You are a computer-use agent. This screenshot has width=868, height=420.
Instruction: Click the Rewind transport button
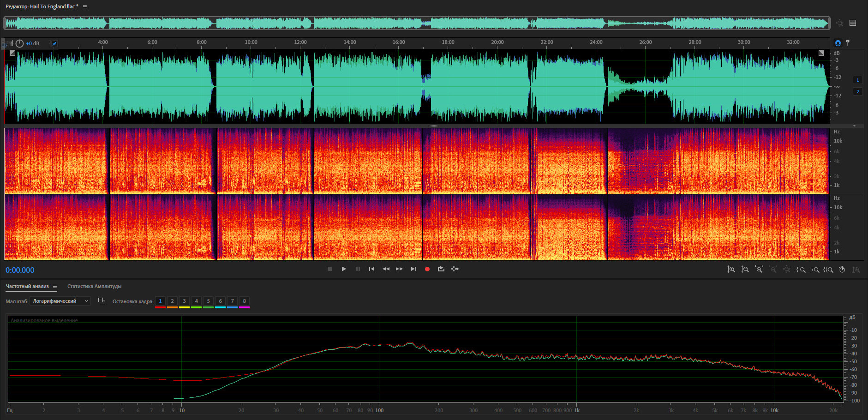pos(386,269)
